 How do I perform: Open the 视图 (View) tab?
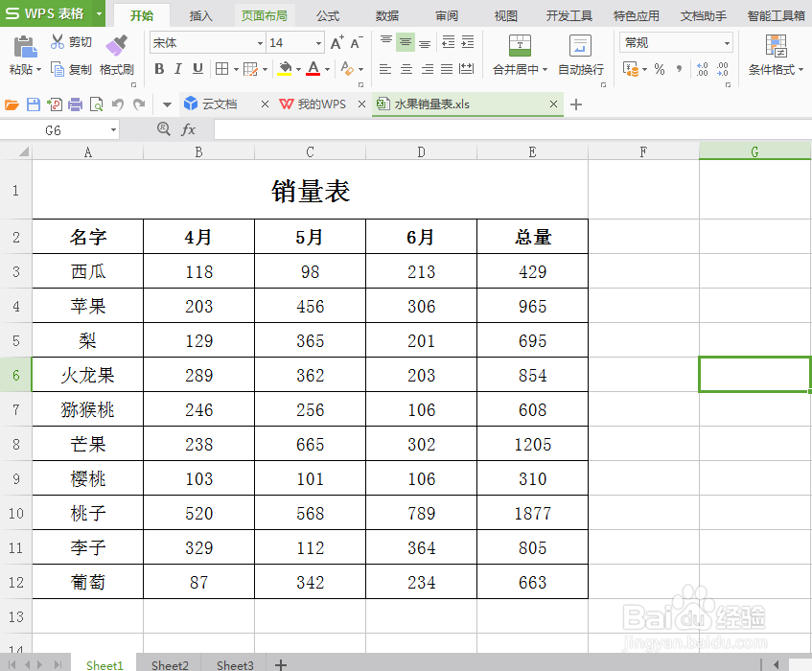[x=506, y=16]
